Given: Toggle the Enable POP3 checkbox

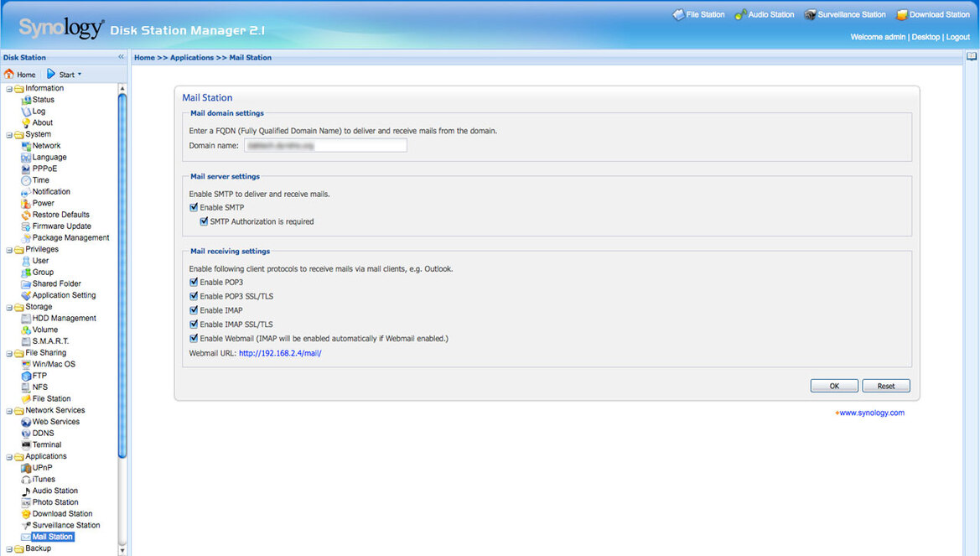Looking at the screenshot, I should [194, 282].
